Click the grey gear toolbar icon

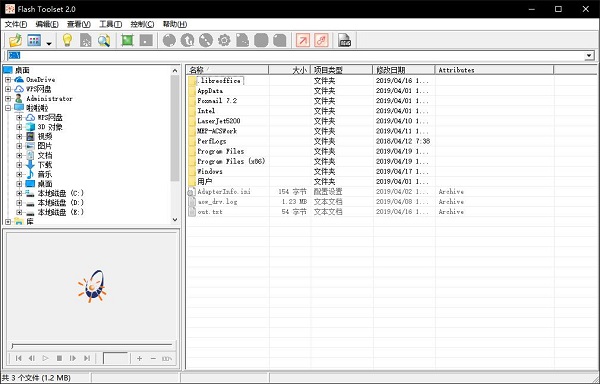coord(224,40)
